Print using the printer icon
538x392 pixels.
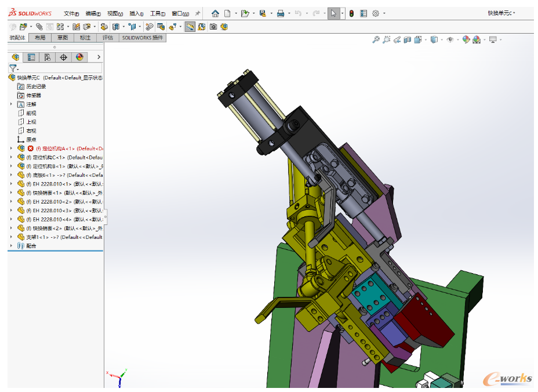tap(281, 13)
